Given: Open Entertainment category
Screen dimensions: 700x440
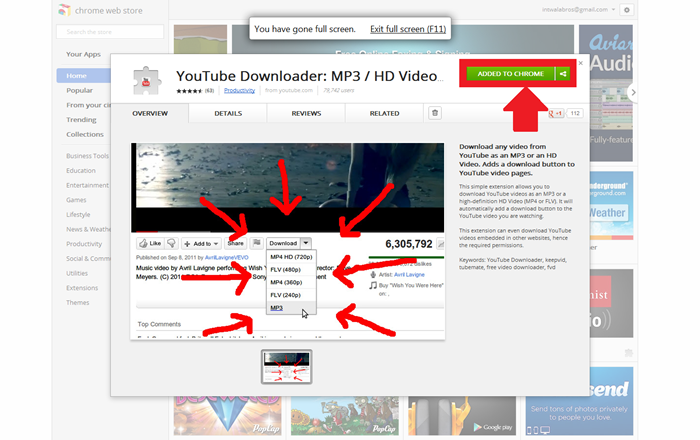Looking at the screenshot, I should point(88,185).
